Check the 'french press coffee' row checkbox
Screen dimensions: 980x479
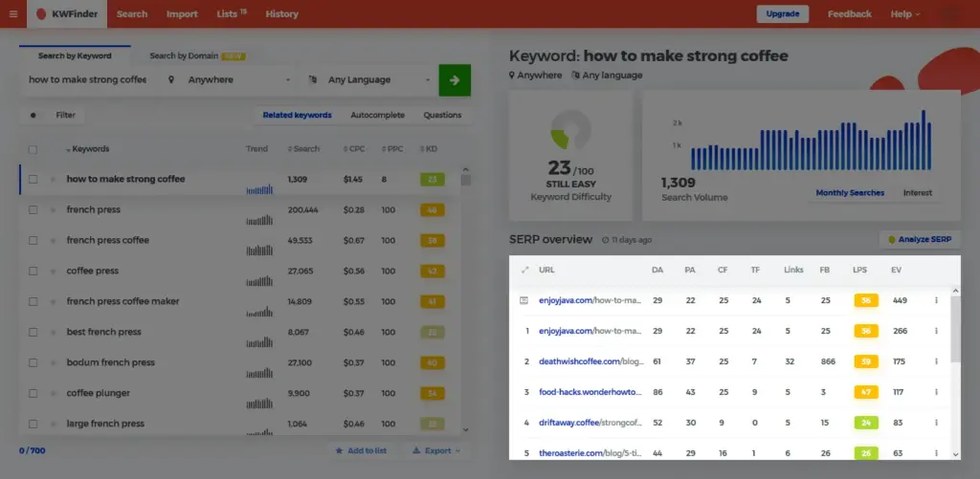click(x=33, y=240)
